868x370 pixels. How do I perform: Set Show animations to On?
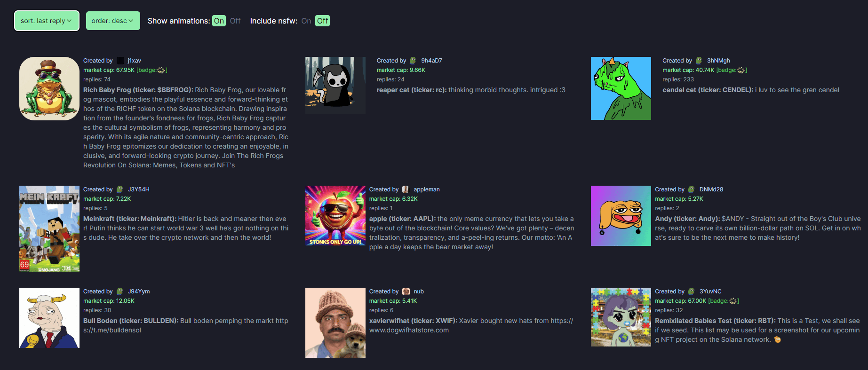(x=219, y=21)
